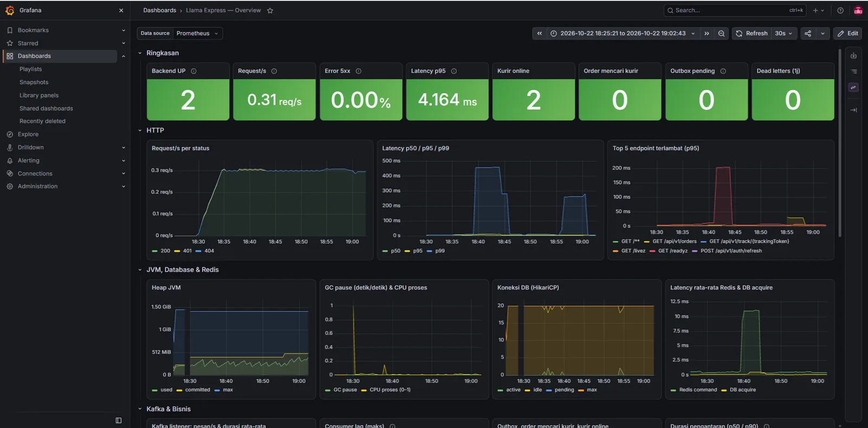Collapse the right sidebar with the arrow icon
The width and height of the screenshot is (868, 428).
pyautogui.click(x=853, y=110)
